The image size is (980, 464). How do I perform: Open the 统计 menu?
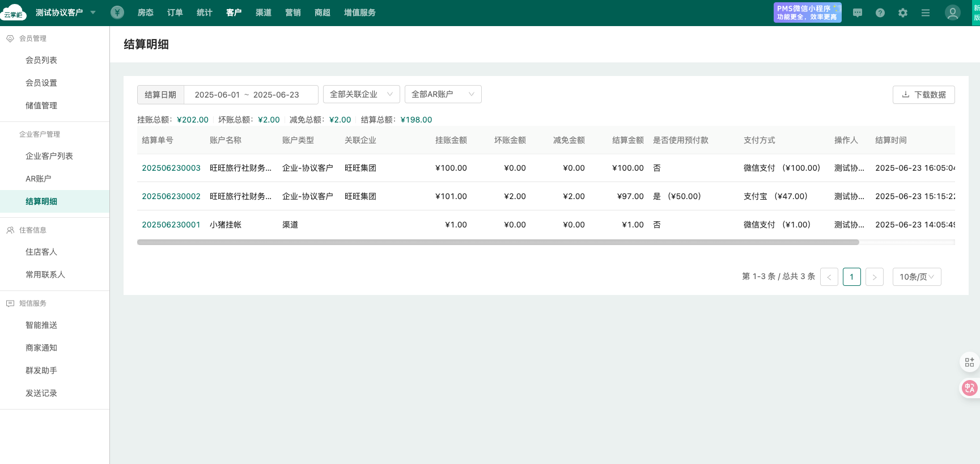205,12
